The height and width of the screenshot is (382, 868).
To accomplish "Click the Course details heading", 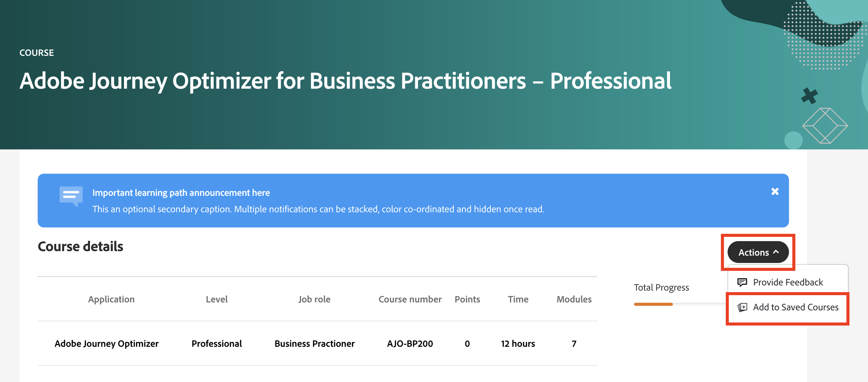I will [x=81, y=246].
